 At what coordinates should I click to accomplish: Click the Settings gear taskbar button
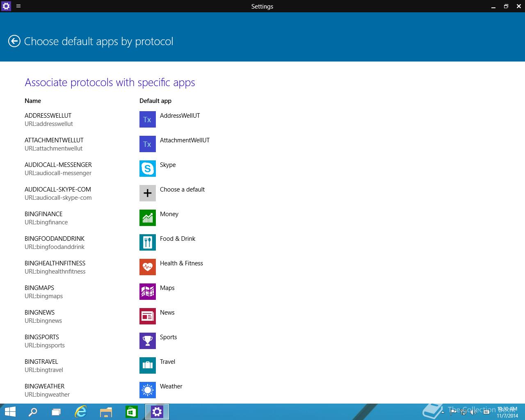tap(157, 412)
